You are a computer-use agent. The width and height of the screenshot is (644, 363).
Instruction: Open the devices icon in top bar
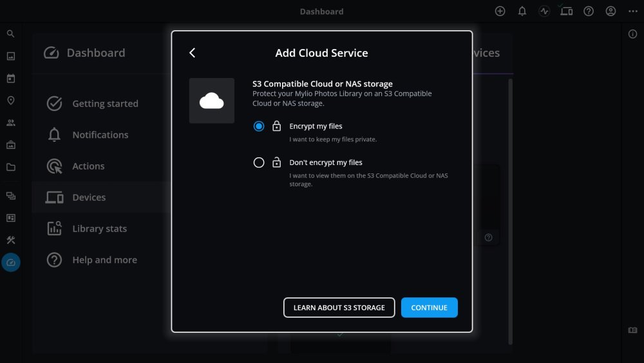pyautogui.click(x=566, y=11)
